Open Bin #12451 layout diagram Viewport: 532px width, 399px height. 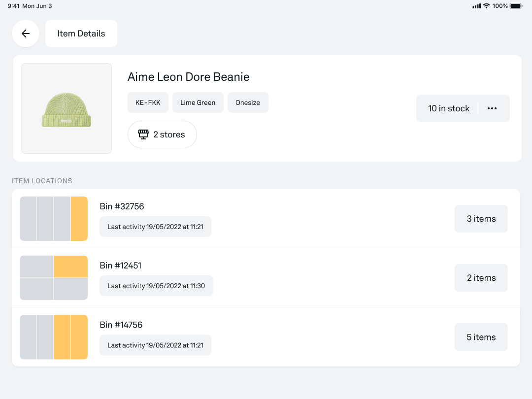tap(54, 277)
